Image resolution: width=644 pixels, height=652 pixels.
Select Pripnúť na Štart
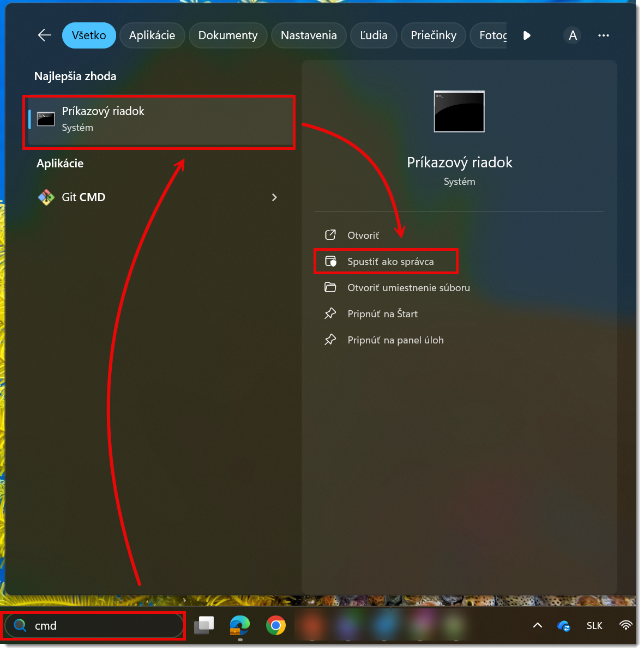[382, 314]
